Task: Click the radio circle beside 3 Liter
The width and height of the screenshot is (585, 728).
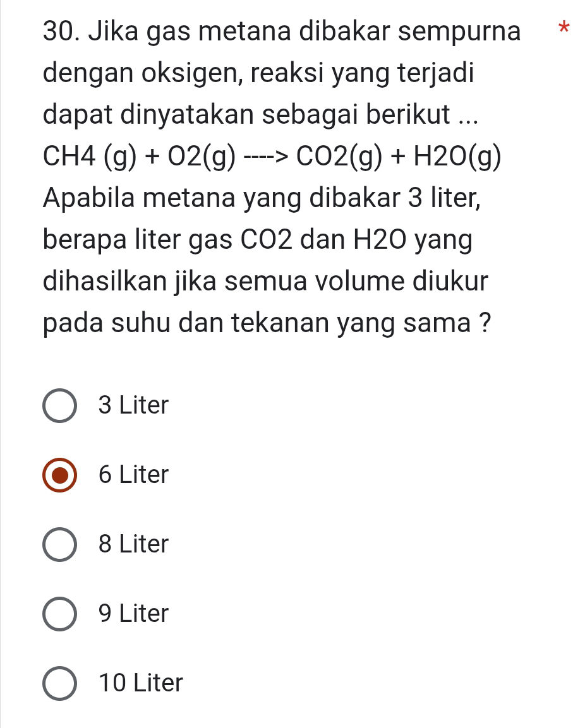Action: pos(60,405)
